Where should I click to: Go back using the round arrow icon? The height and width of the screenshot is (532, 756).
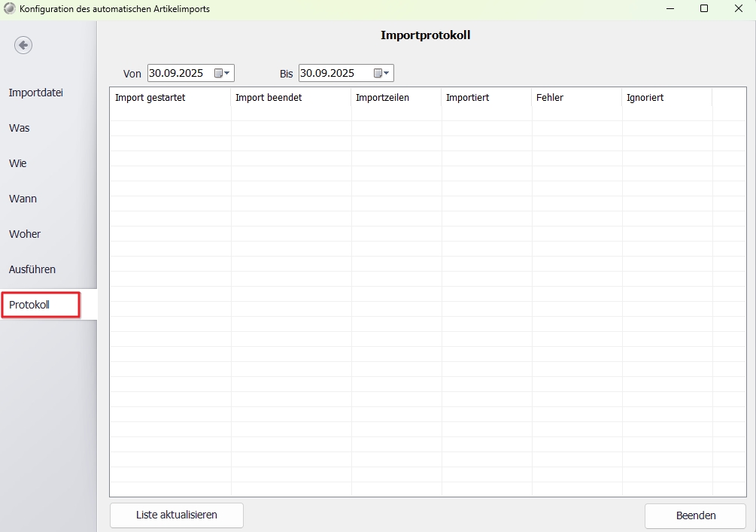(23, 45)
